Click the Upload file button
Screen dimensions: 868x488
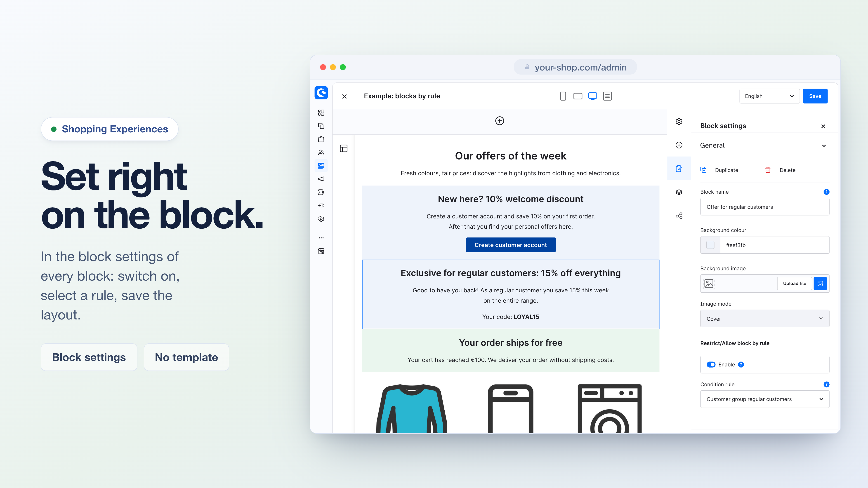794,284
